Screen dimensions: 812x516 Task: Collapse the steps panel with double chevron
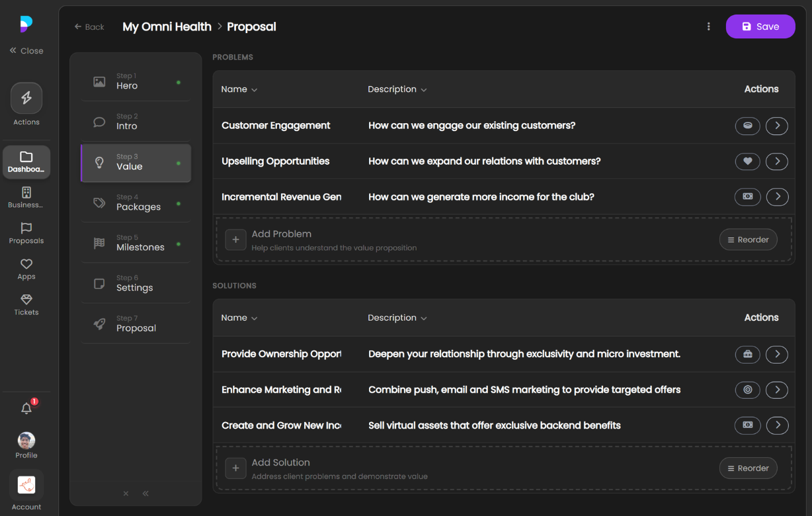click(x=145, y=494)
